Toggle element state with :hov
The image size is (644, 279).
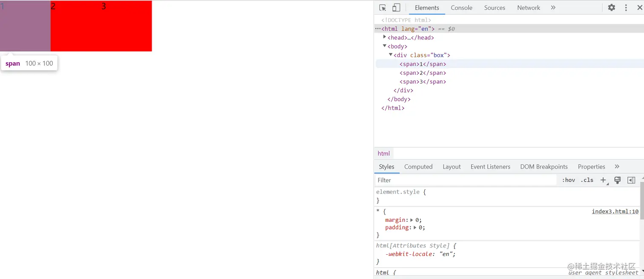(x=569, y=180)
